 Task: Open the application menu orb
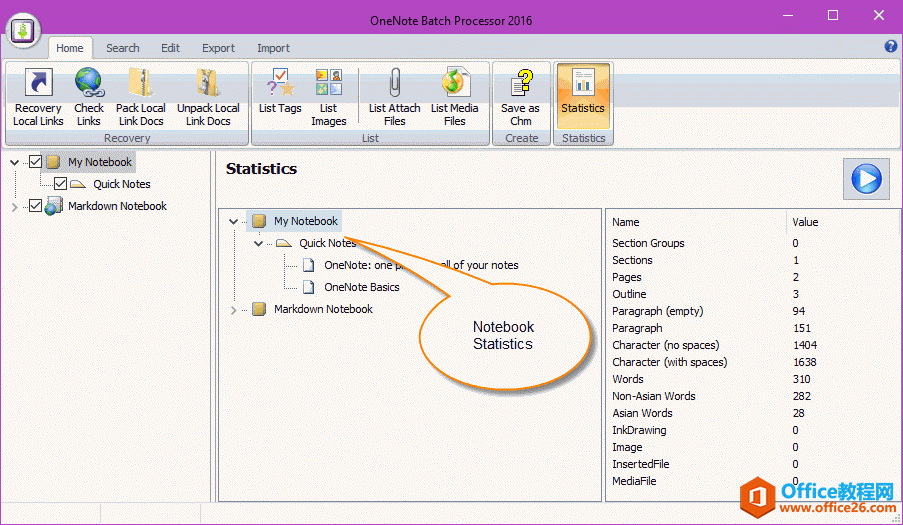tap(23, 30)
